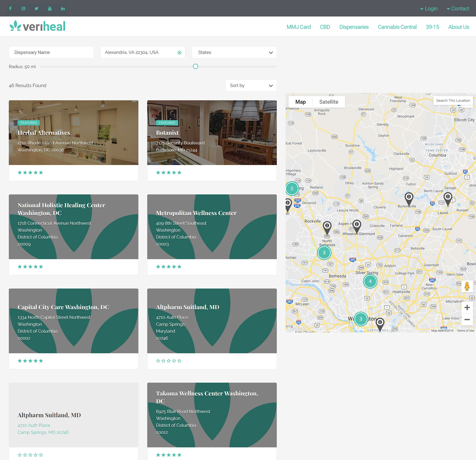
Task: Click Altpharm gray card empty star rating
Action: click(30, 455)
